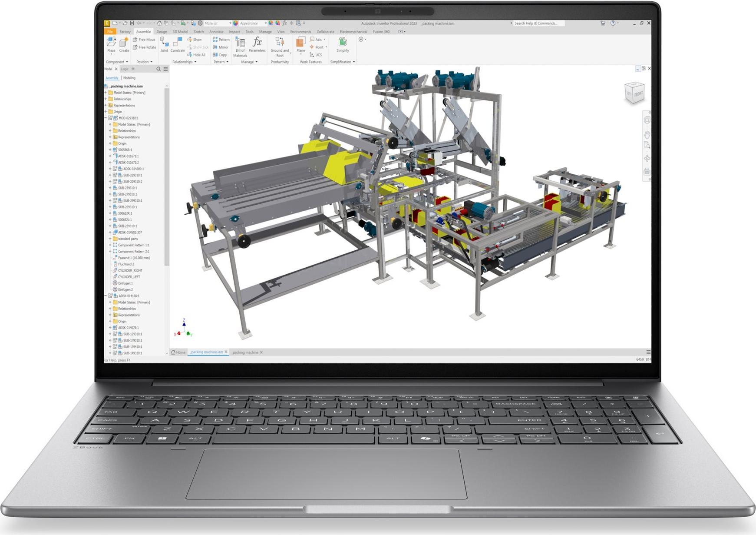Open the Sketch ribbon tab

click(198, 32)
